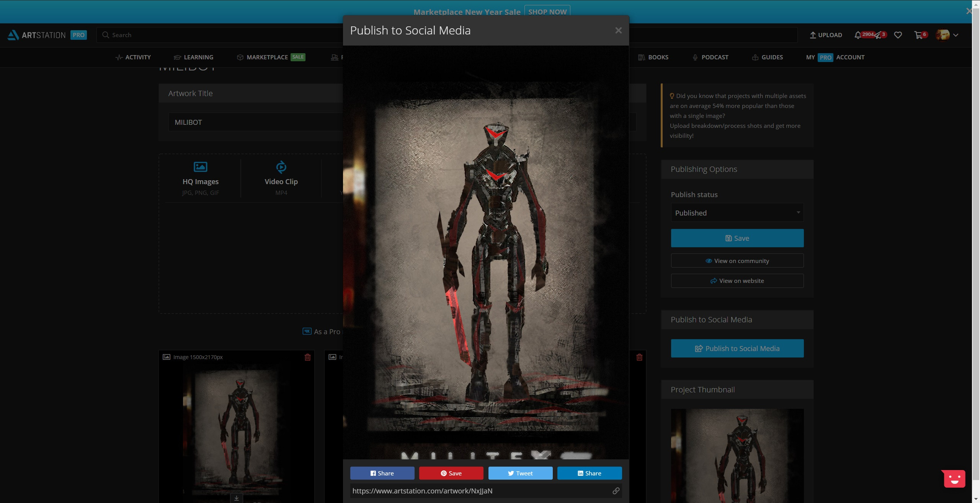
Task: Open shopping cart
Action: click(x=918, y=35)
